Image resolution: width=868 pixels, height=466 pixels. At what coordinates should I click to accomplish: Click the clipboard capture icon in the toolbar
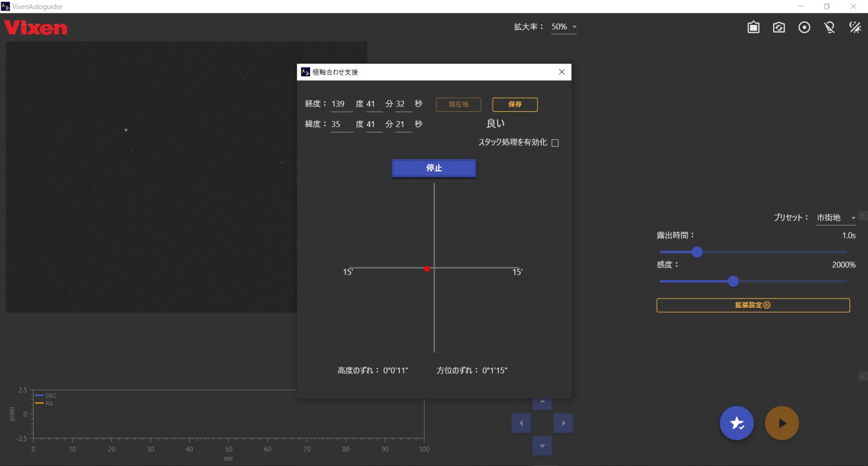(x=753, y=27)
